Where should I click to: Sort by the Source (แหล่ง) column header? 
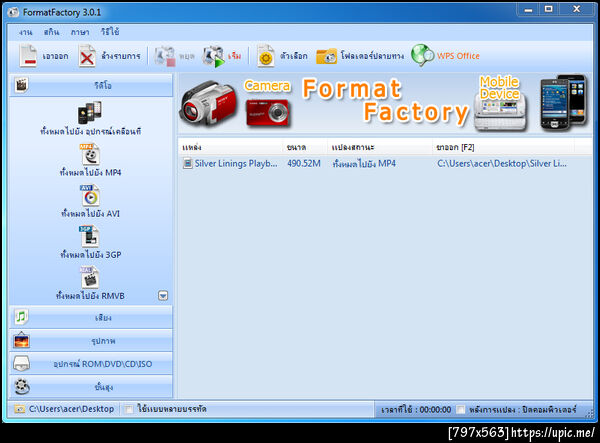231,147
